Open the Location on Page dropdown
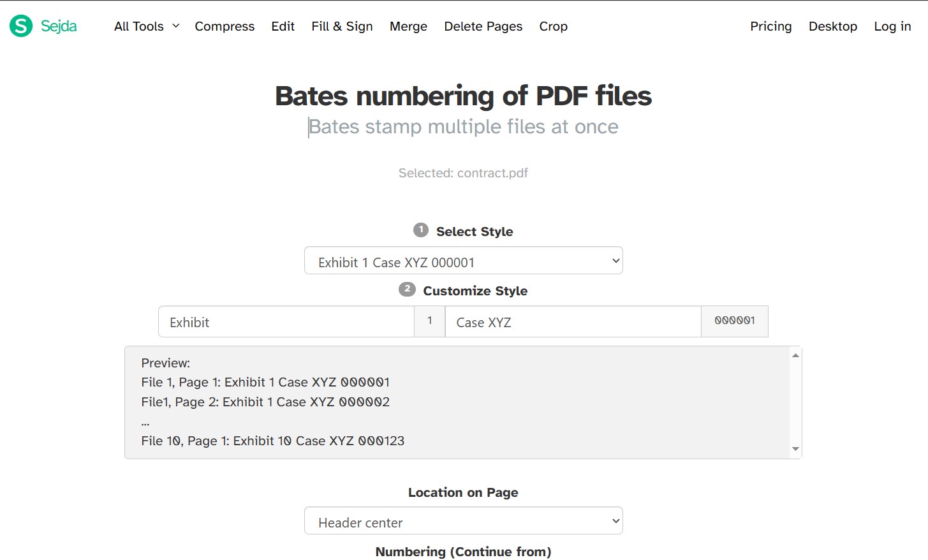 click(x=463, y=520)
